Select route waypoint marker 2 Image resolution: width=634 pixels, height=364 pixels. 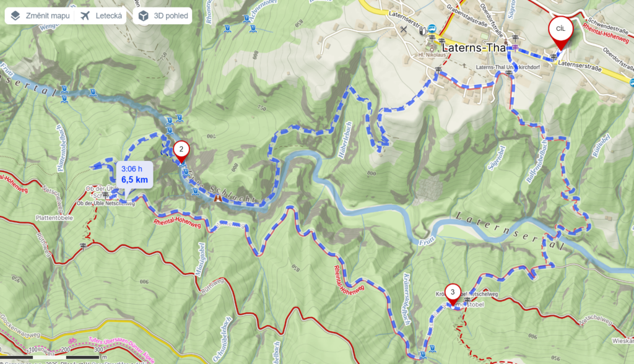(x=181, y=152)
